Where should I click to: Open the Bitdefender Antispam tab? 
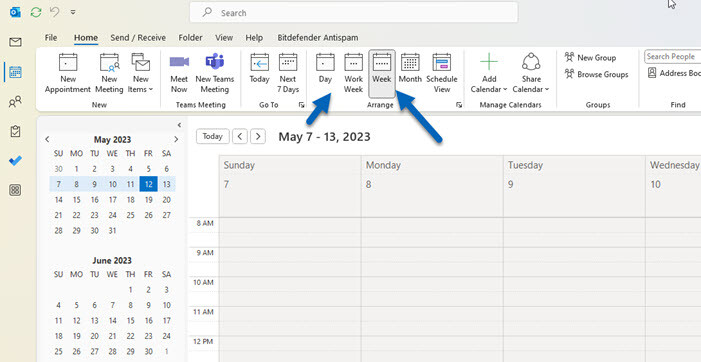point(318,38)
